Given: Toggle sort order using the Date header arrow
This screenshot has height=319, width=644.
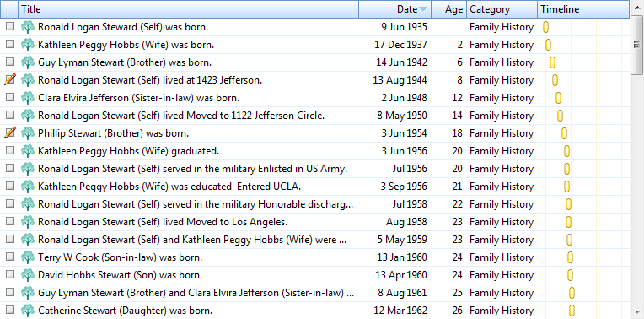Looking at the screenshot, I should click(423, 9).
